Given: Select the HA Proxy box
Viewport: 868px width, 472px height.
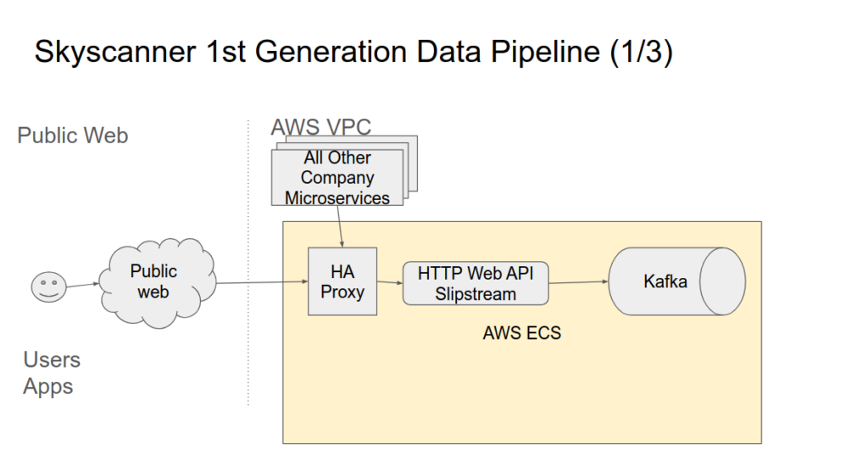Looking at the screenshot, I should (342, 281).
